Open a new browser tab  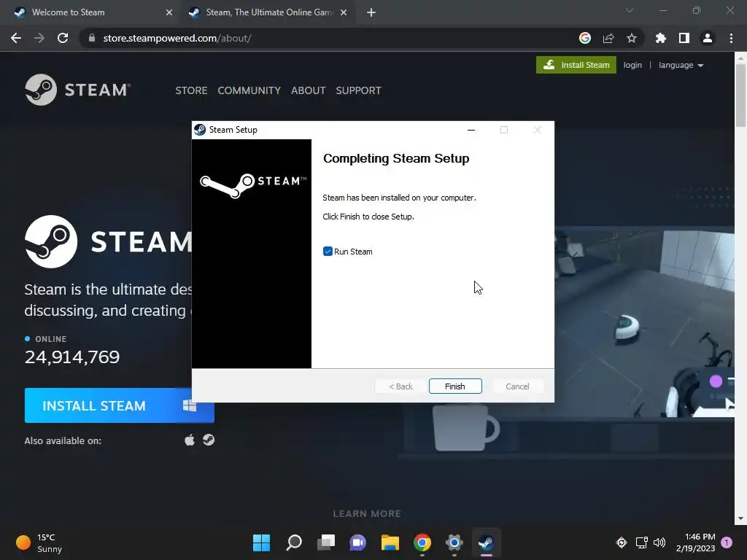pyautogui.click(x=371, y=12)
